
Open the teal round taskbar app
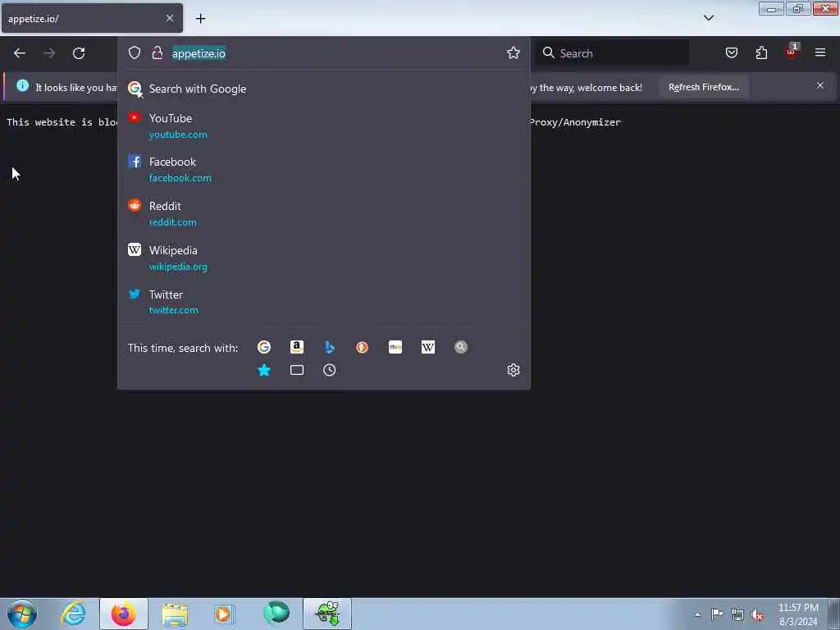[x=276, y=614]
